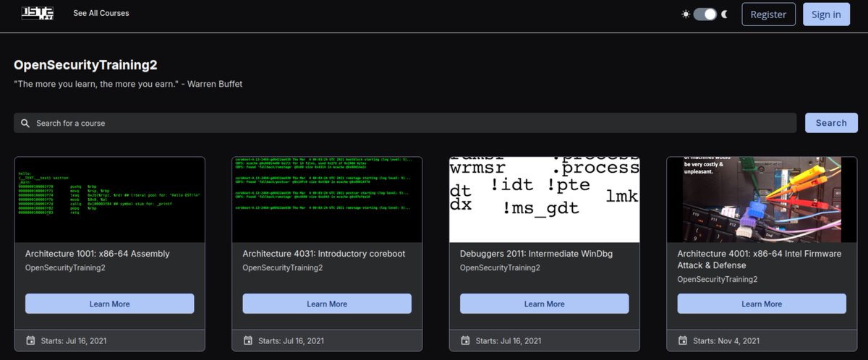This screenshot has width=868, height=360.
Task: Click title Architecture 1001: x86-64 Assembly
Action: (98, 254)
